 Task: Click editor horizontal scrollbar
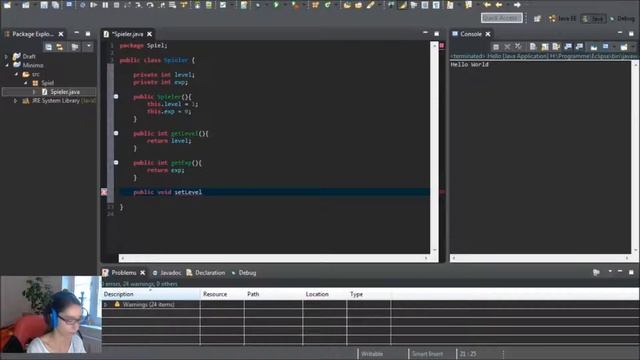point(274,258)
